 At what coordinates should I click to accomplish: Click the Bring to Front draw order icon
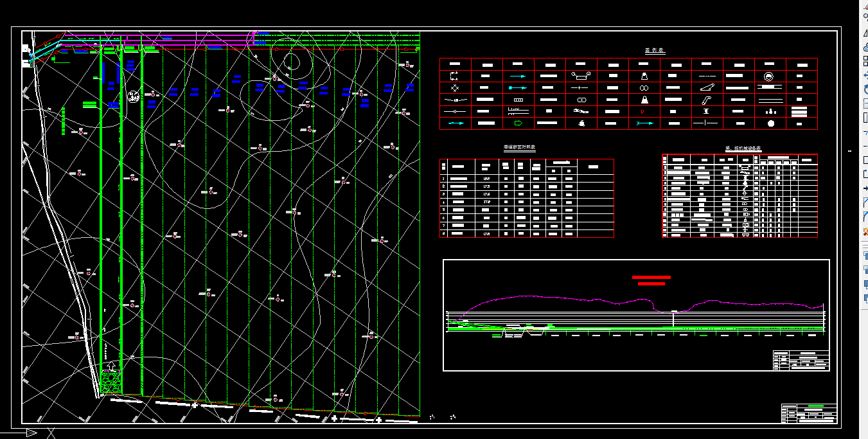(x=865, y=255)
